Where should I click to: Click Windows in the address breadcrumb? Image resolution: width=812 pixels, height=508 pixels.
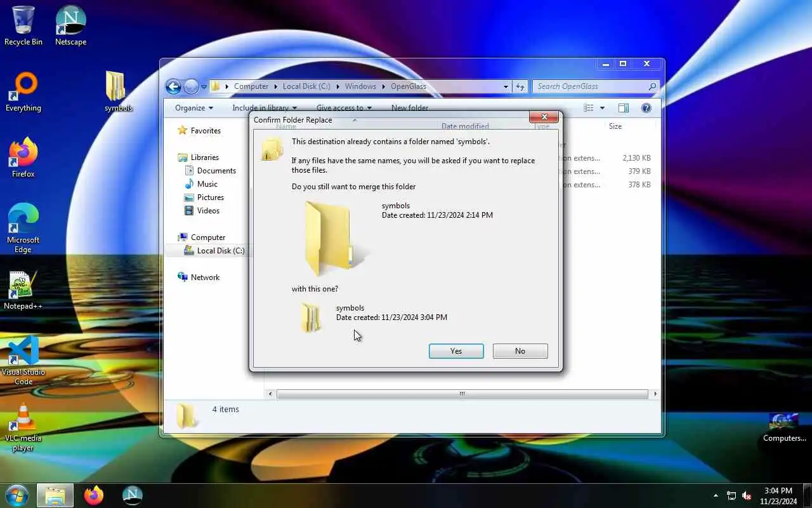pyautogui.click(x=360, y=86)
